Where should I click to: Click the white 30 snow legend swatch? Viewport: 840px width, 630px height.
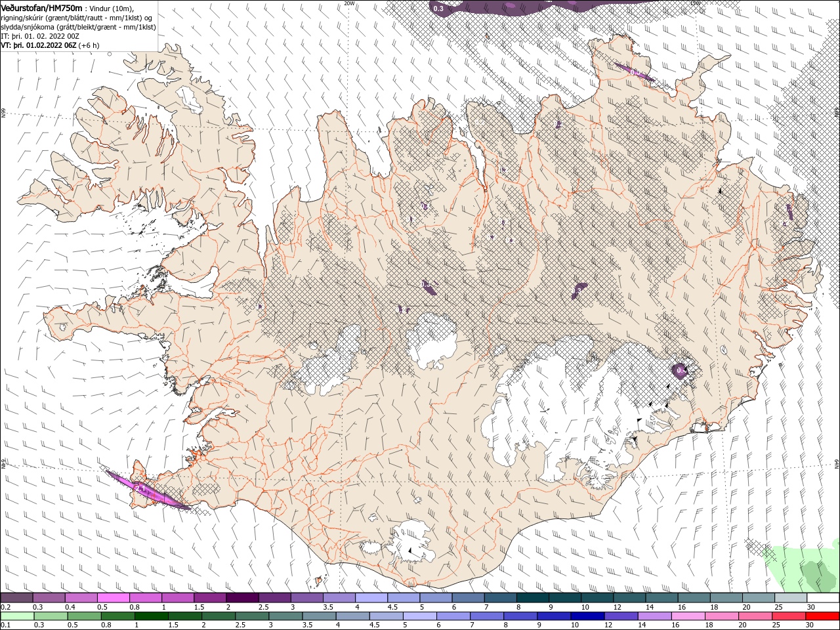823,598
